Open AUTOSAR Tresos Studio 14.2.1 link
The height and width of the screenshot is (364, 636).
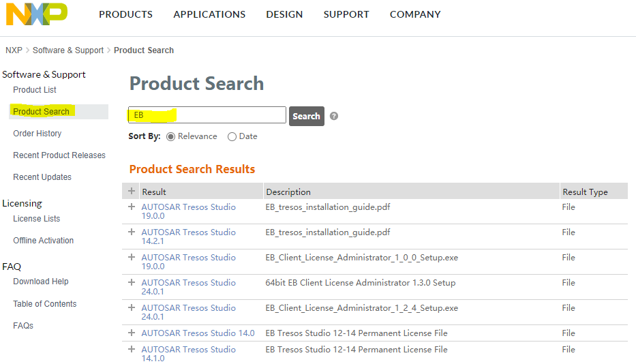[x=188, y=237]
